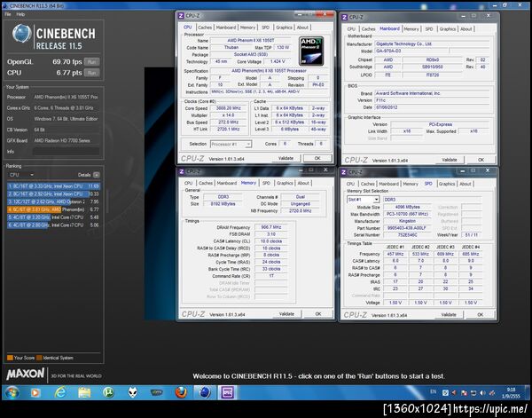
Task: Open the file explorer folder icon
Action: tap(84, 393)
